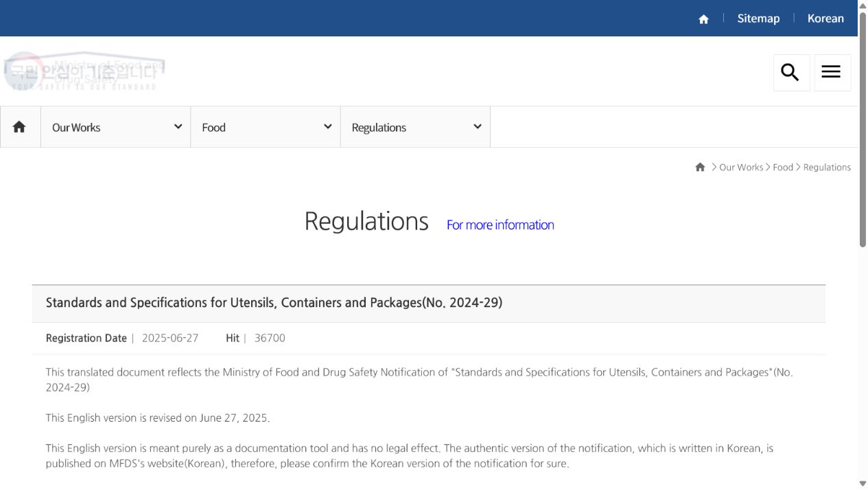Switch to the Korean site

(x=825, y=19)
